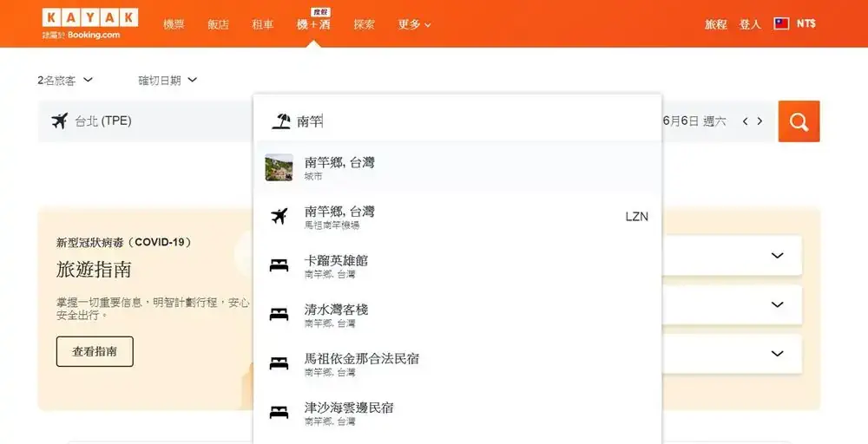Viewport: 868px width, 444px height.
Task: Select the 南竿鄉, 台灣 city thumbnail
Action: 279,167
